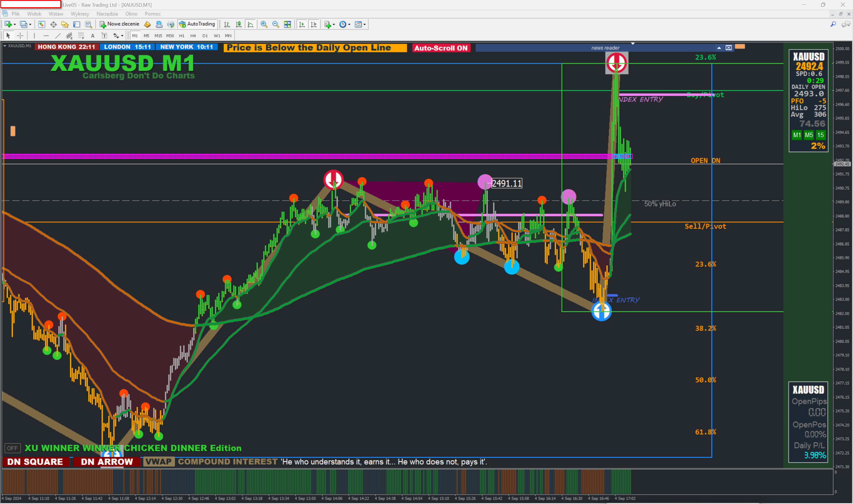The width and height of the screenshot is (853, 504).
Task: Click the zoom out magnifier icon
Action: pyautogui.click(x=275, y=24)
